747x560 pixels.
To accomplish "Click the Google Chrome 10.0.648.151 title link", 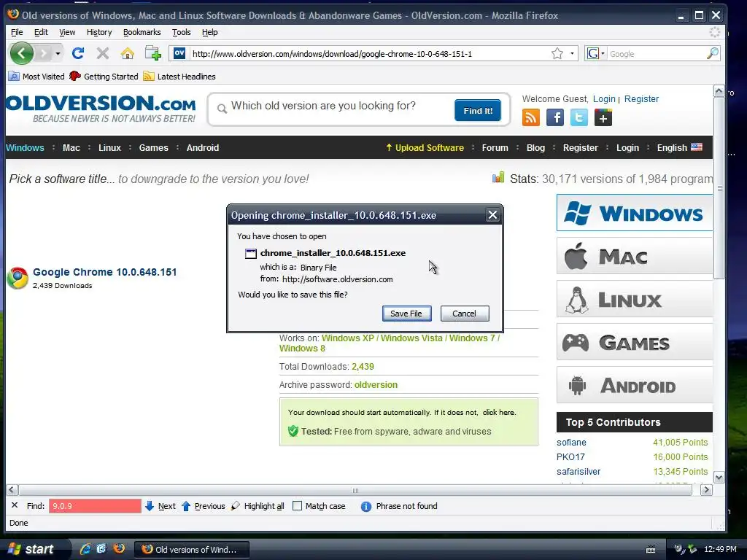I will (105, 272).
